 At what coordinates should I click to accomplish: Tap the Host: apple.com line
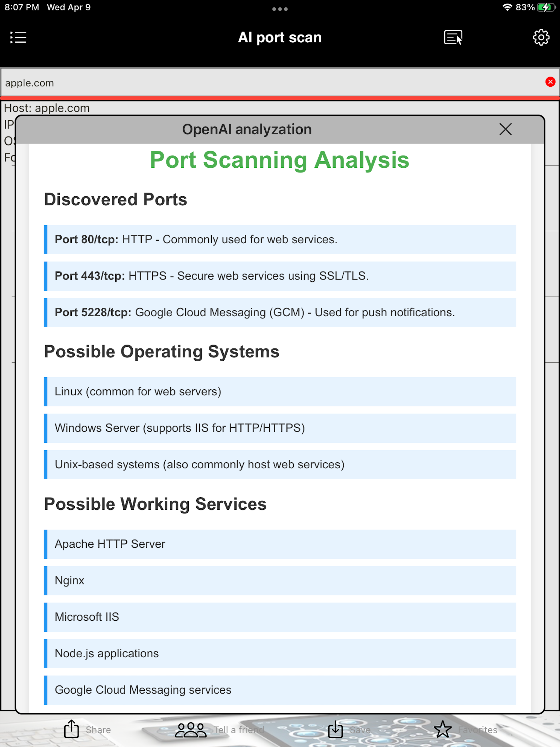[x=47, y=108]
